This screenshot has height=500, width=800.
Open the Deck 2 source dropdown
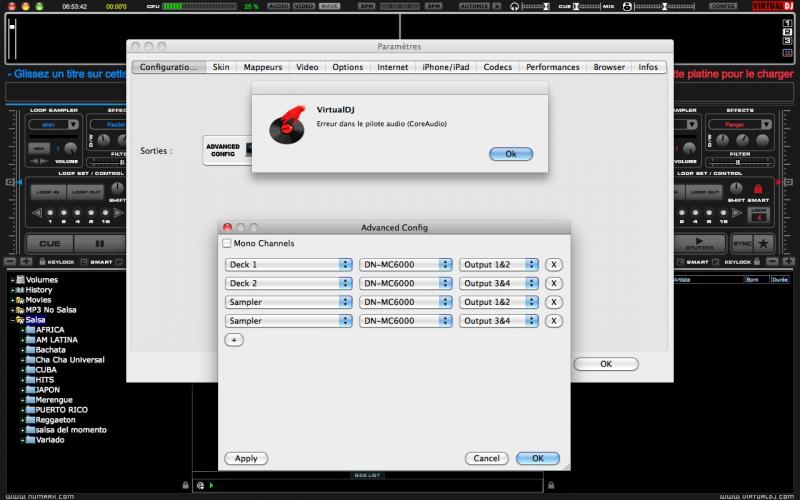click(x=288, y=283)
